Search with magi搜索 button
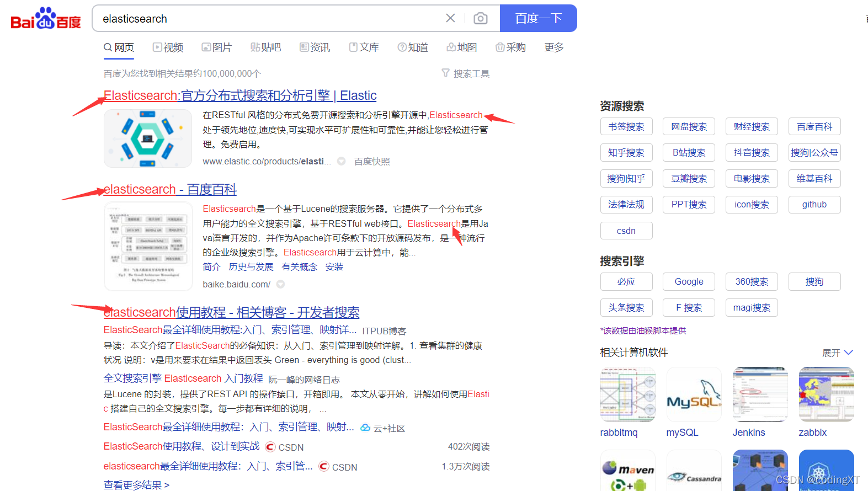Image resolution: width=868 pixels, height=491 pixels. point(752,307)
